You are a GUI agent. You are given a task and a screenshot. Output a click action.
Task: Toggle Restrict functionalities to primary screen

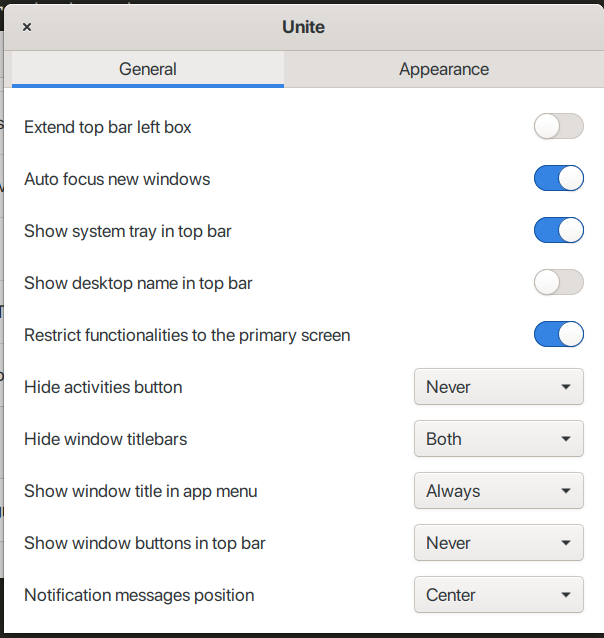point(558,334)
